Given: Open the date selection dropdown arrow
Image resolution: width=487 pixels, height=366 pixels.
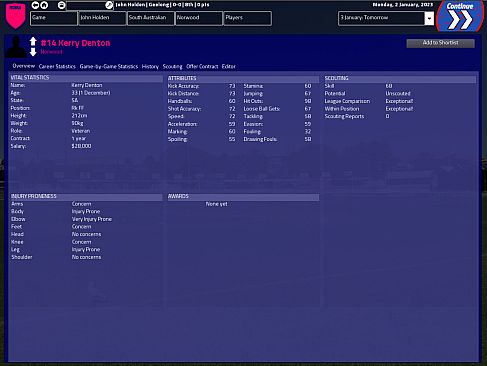Looking at the screenshot, I should coord(429,18).
